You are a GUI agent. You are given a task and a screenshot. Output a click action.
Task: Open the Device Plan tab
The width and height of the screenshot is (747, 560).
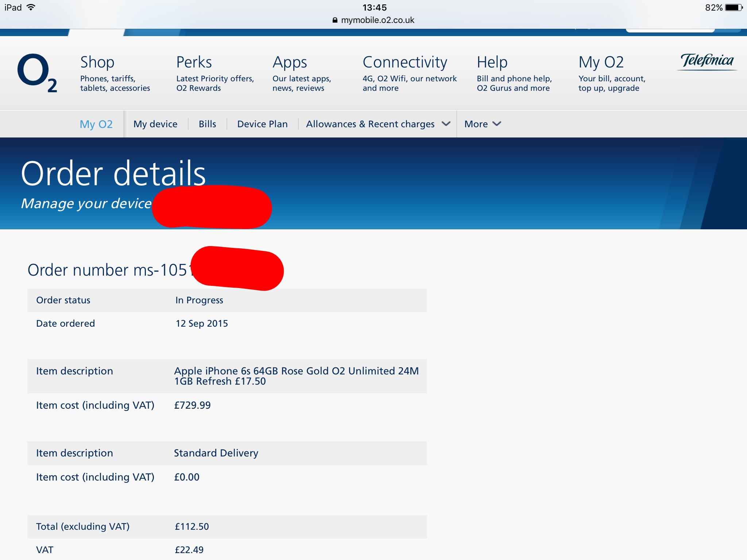[262, 124]
